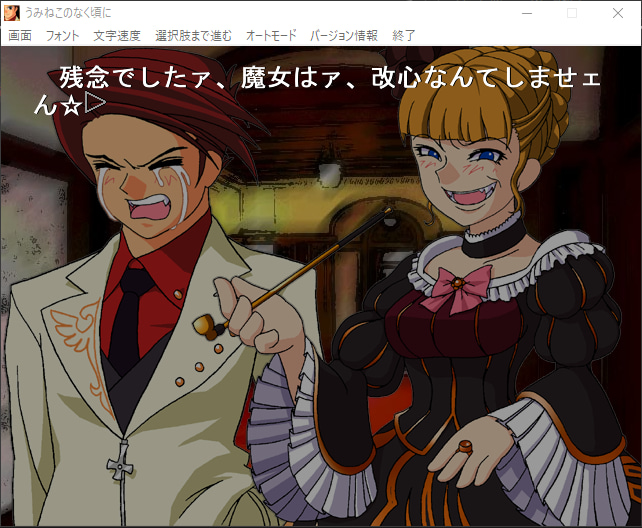
Task: Close the うみねこのなく頃に window
Action: (618, 13)
